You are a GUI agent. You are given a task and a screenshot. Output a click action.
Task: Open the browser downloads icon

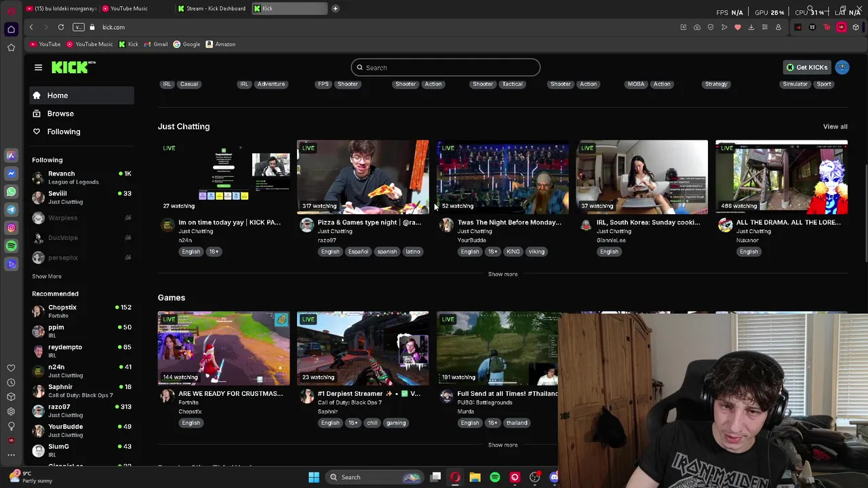tap(751, 27)
